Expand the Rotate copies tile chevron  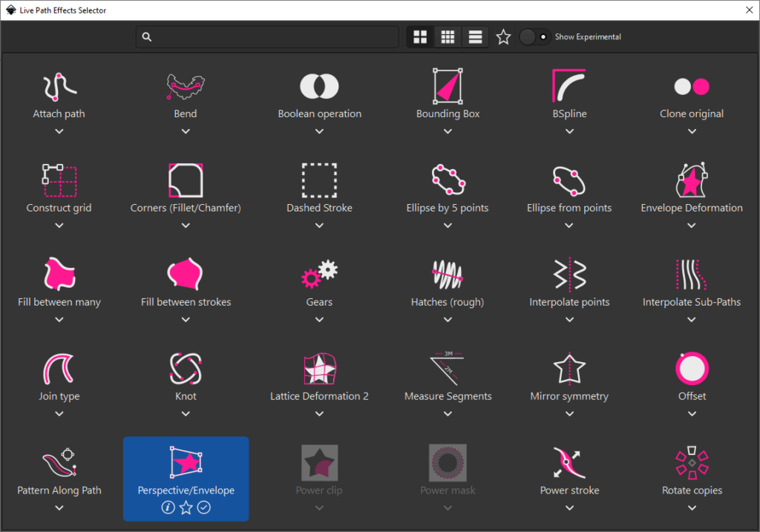691,508
